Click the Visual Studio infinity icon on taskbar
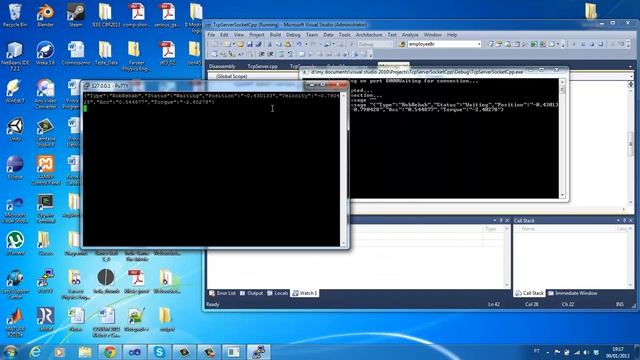Image resolution: width=640 pixels, height=360 pixels. click(135, 352)
